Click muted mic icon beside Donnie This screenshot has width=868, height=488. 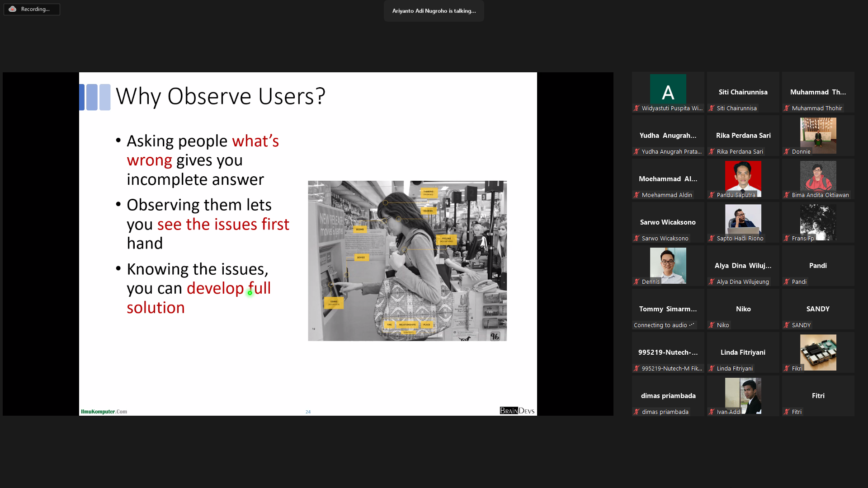coord(787,152)
